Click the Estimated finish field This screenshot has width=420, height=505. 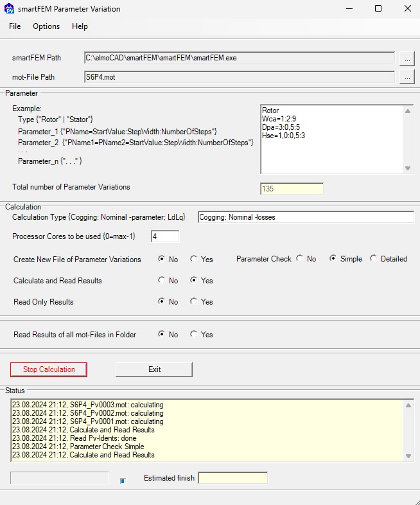[233, 478]
